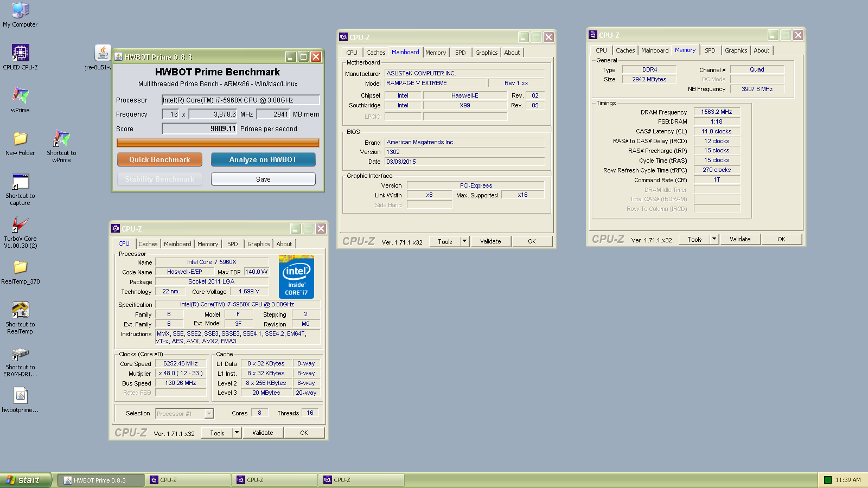The image size is (868, 488).
Task: Open Tools dropdown arrow in Memory window
Action: [x=714, y=239]
